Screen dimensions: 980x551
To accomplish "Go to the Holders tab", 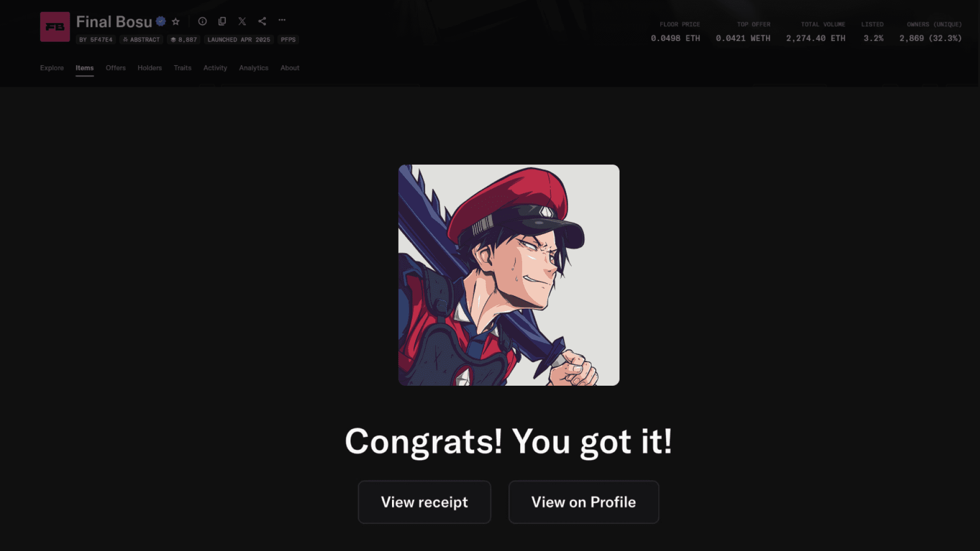I will pos(150,68).
